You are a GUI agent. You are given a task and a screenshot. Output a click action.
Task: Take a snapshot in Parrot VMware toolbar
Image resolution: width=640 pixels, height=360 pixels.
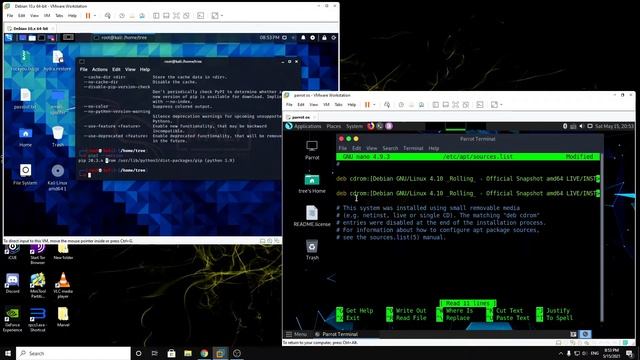(x=401, y=104)
